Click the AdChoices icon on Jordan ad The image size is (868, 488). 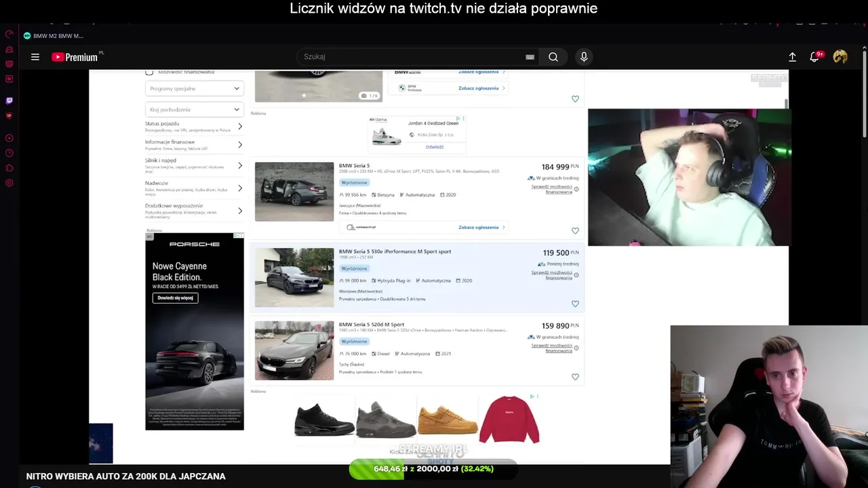click(x=458, y=119)
